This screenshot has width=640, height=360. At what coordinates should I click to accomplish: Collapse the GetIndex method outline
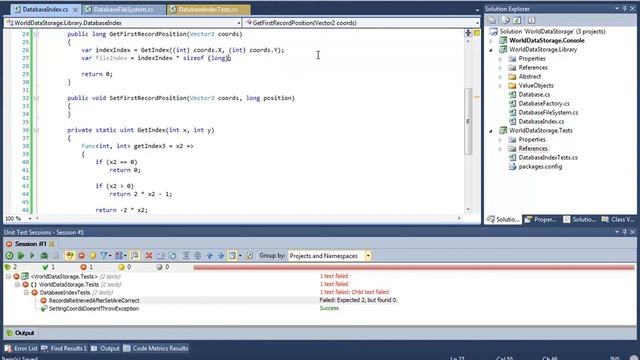pos(36,130)
